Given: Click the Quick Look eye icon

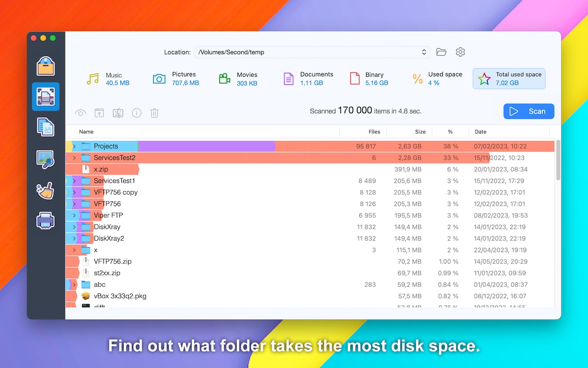Looking at the screenshot, I should [81, 113].
